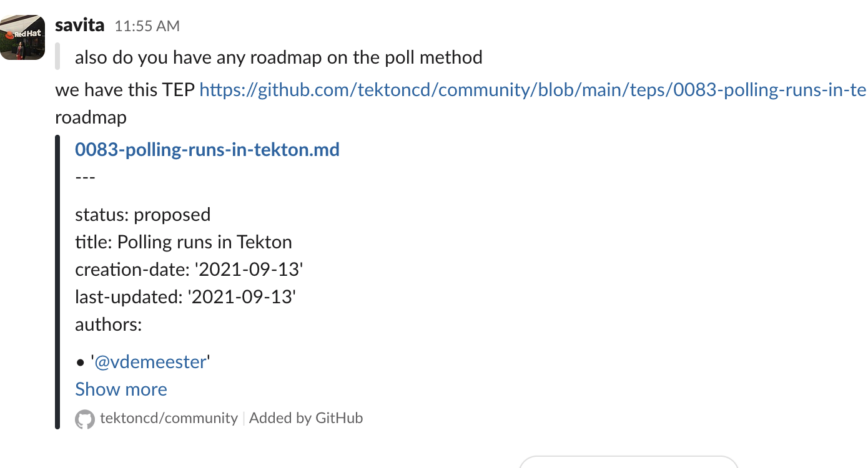The width and height of the screenshot is (868, 468).
Task: Click the 'title: Polling runs in Tekton' line
Action: [x=184, y=242]
